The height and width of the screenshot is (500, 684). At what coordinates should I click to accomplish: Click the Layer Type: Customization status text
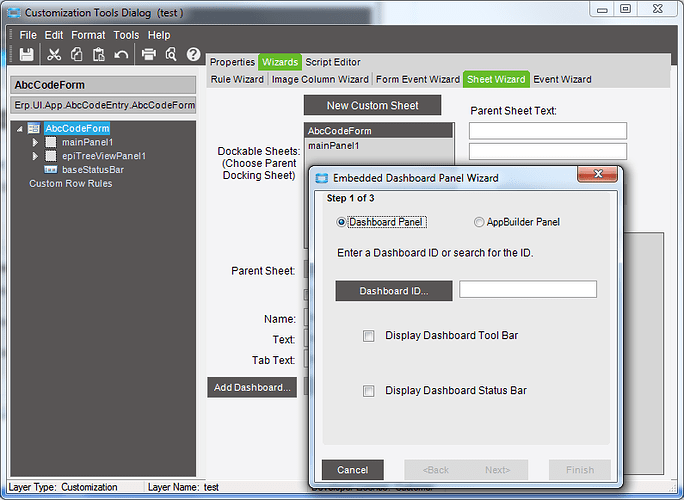[63, 487]
